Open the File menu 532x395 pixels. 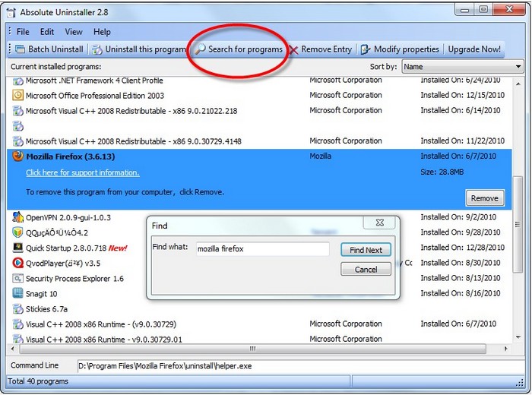[23, 32]
